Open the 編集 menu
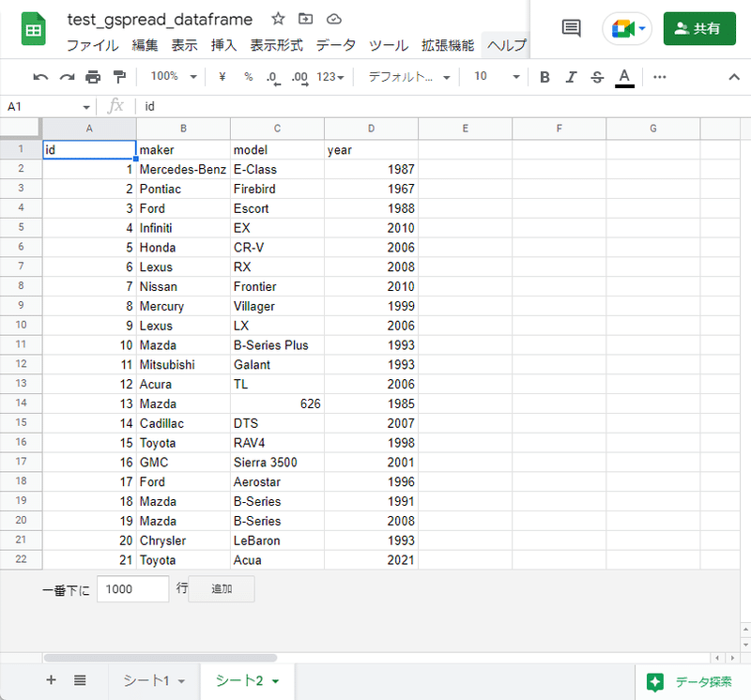This screenshot has width=751, height=700. tap(145, 45)
